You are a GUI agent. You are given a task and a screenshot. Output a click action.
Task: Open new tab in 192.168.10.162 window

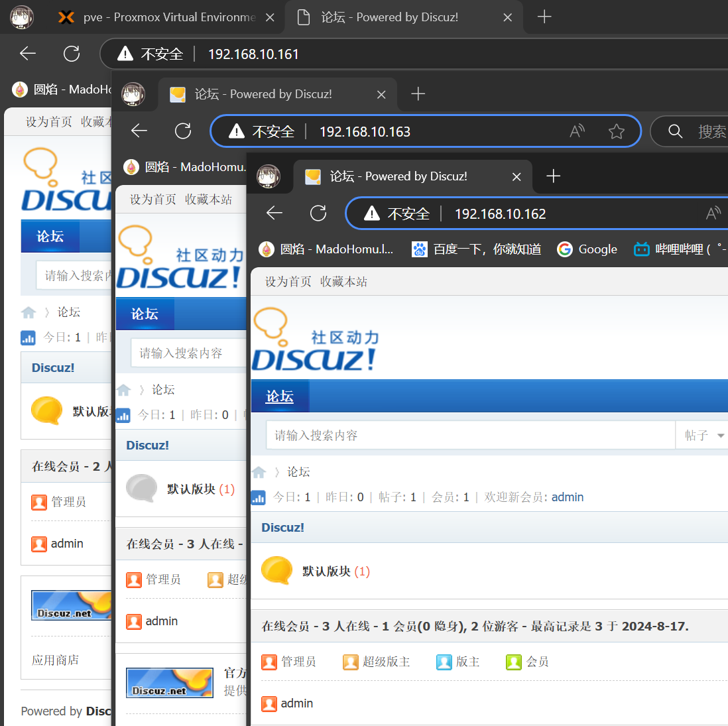point(553,176)
